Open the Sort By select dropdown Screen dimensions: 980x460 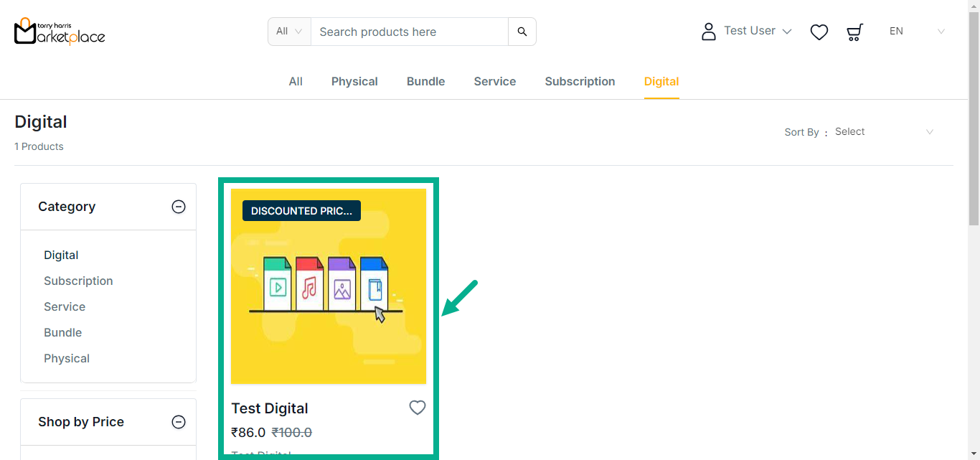[883, 132]
